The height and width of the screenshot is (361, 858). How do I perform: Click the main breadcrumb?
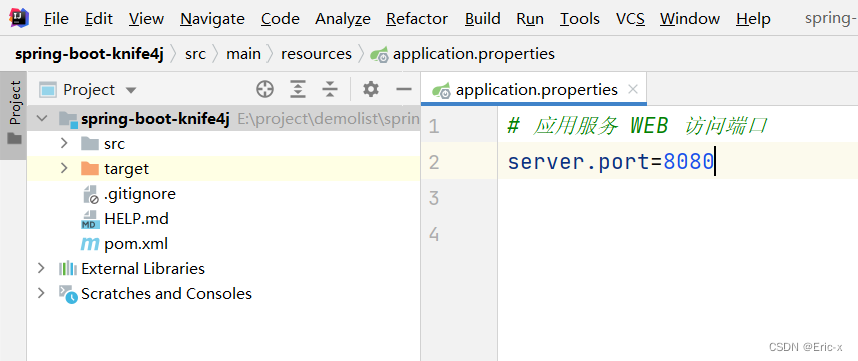pos(244,54)
